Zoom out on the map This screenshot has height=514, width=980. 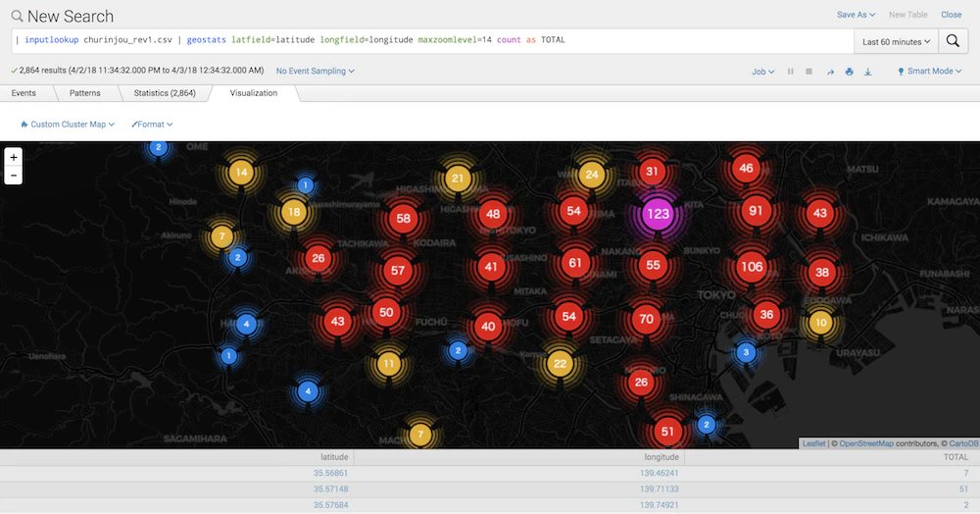(x=13, y=176)
